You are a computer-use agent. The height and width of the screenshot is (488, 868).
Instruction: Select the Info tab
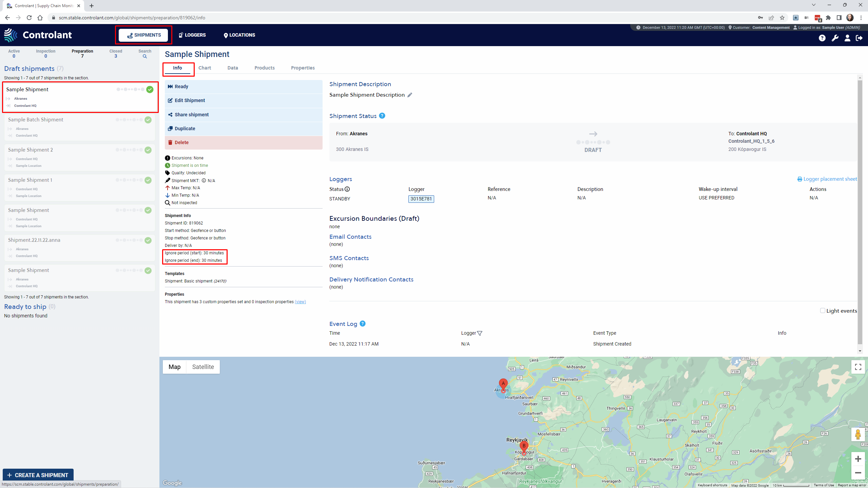click(177, 68)
